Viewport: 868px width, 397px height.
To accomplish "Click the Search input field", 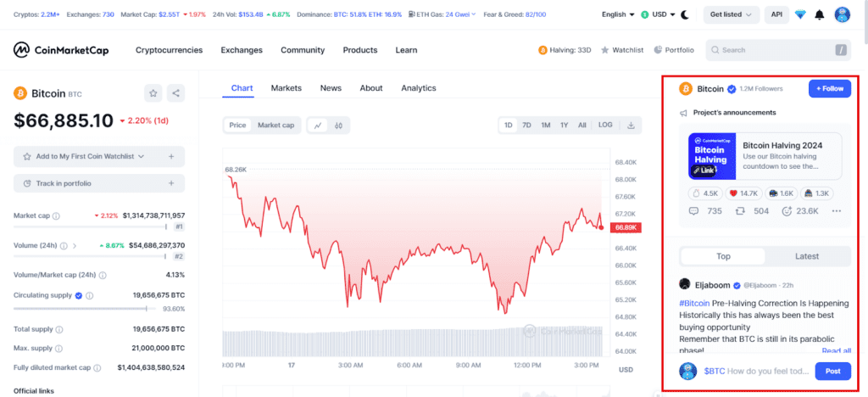I will pyautogui.click(x=779, y=50).
